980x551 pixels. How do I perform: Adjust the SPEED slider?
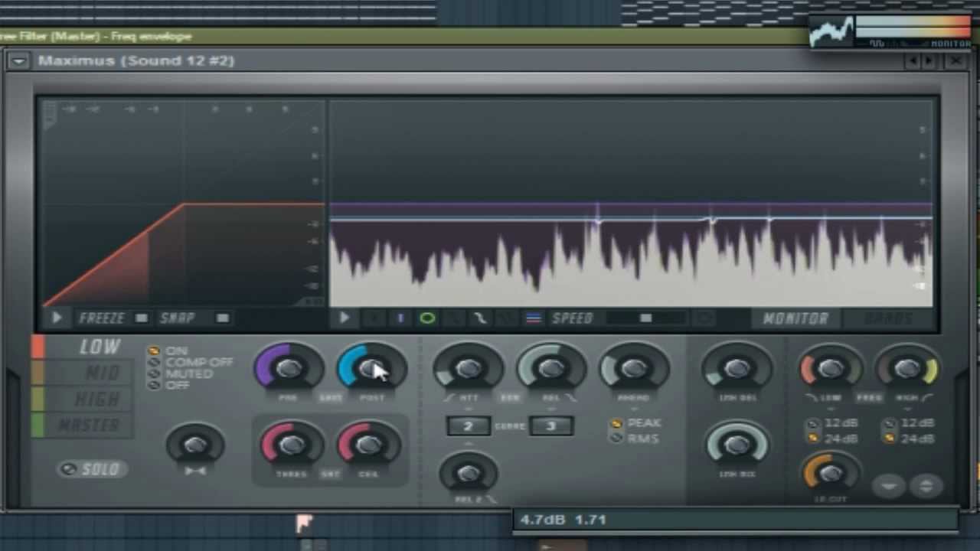coord(645,318)
